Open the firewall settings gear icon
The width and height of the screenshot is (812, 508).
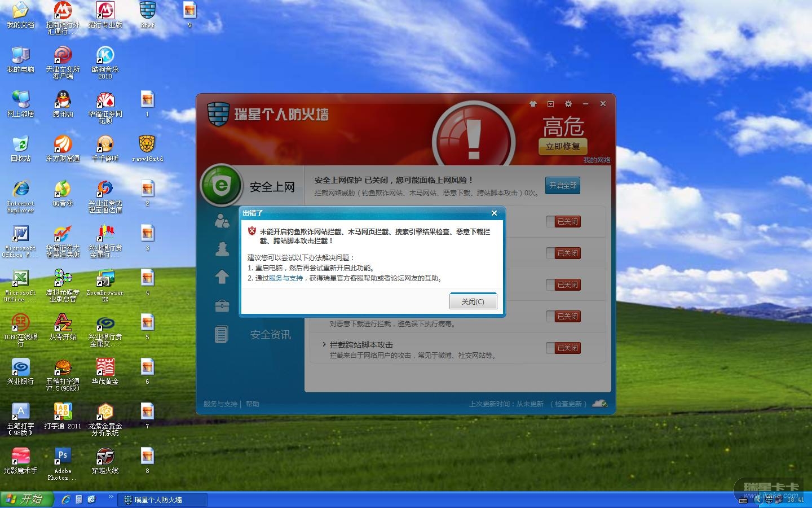coord(568,104)
